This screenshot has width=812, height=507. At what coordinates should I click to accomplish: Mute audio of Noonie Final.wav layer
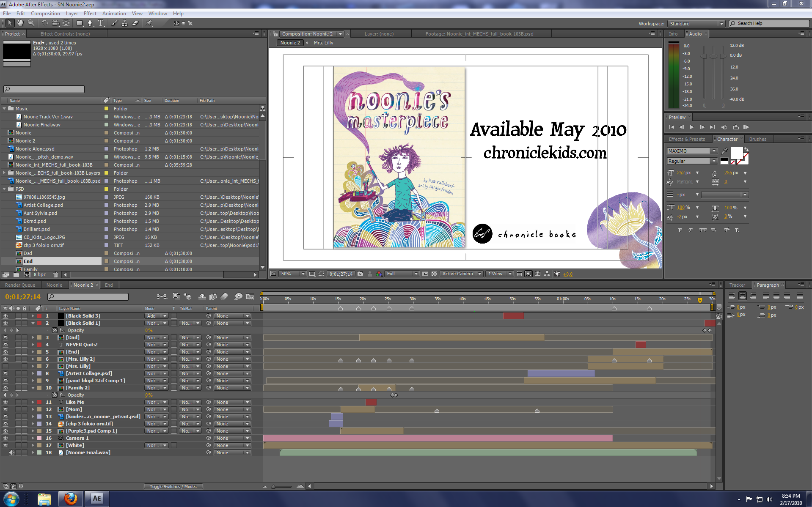pos(12,452)
